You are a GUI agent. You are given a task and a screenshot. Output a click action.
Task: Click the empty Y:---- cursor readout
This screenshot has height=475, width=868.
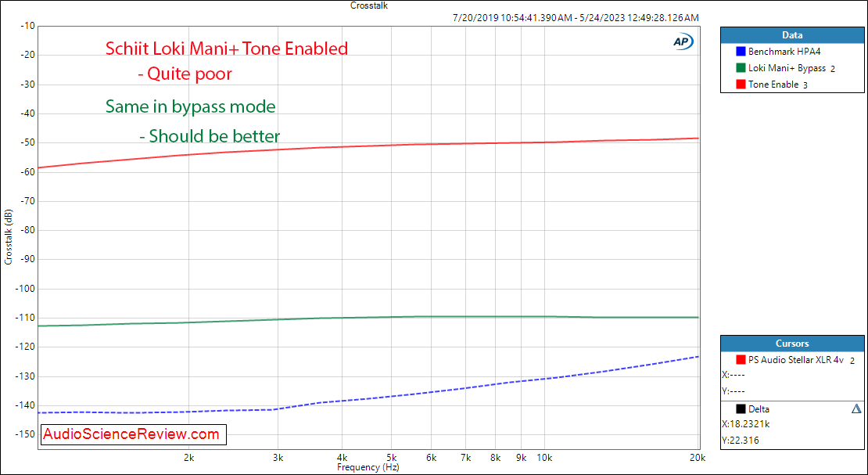pyautogui.click(x=734, y=391)
